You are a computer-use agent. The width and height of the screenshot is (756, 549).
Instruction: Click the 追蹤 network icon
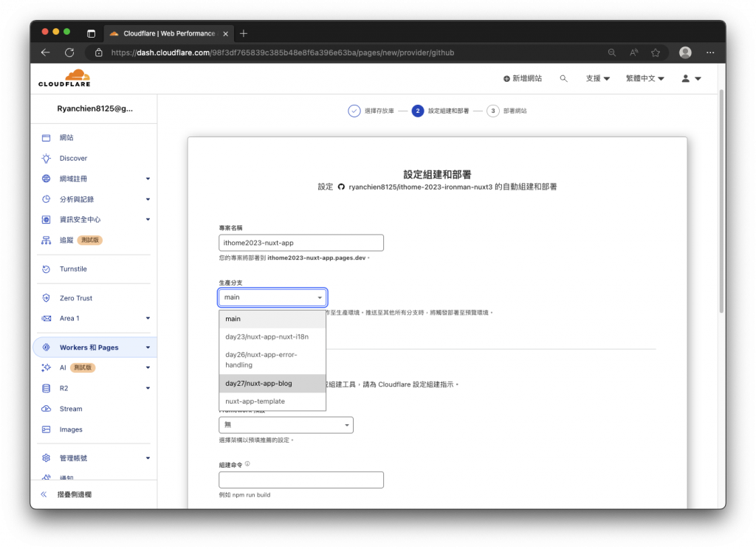coord(46,240)
